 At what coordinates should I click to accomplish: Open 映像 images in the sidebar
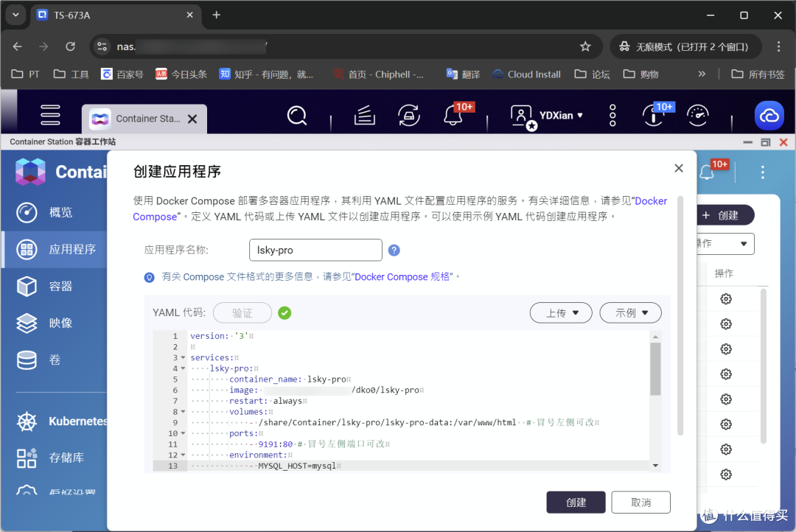click(55, 323)
